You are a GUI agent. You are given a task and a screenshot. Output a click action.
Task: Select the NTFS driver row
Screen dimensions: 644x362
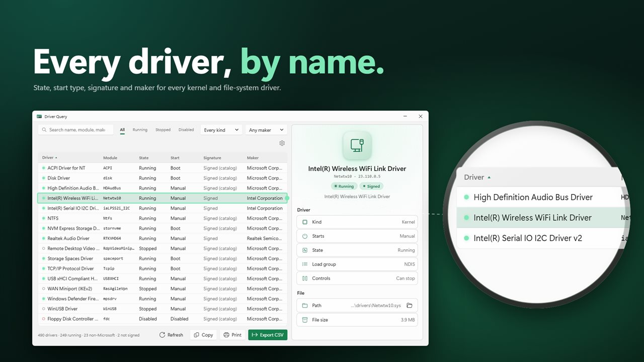pyautogui.click(x=163, y=218)
